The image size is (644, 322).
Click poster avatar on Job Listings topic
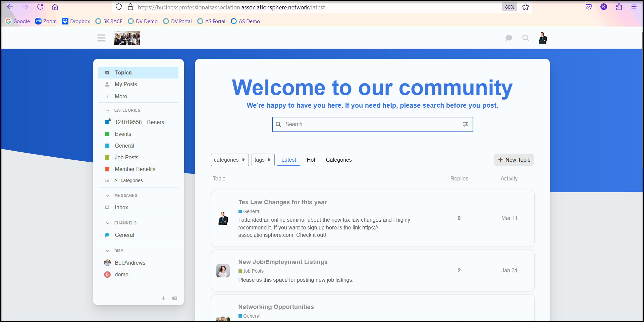(x=223, y=271)
